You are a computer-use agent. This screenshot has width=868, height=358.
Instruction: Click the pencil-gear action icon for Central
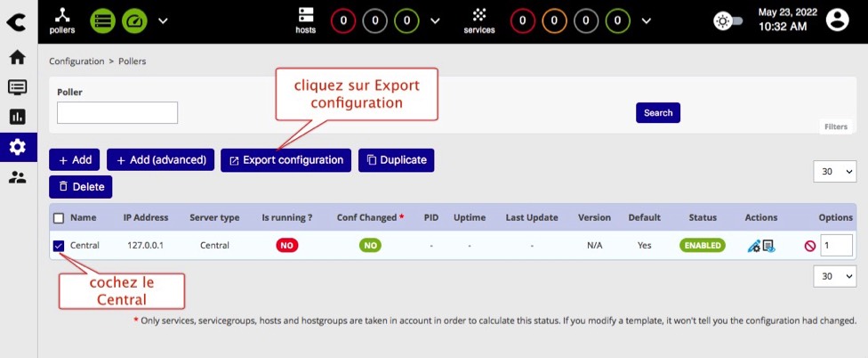(754, 246)
